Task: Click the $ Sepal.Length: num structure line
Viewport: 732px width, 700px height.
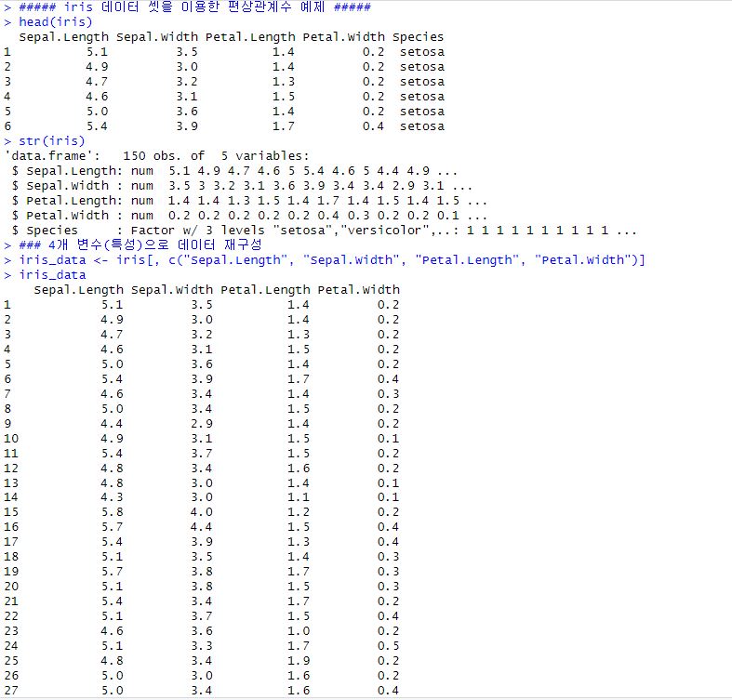Action: [234, 171]
